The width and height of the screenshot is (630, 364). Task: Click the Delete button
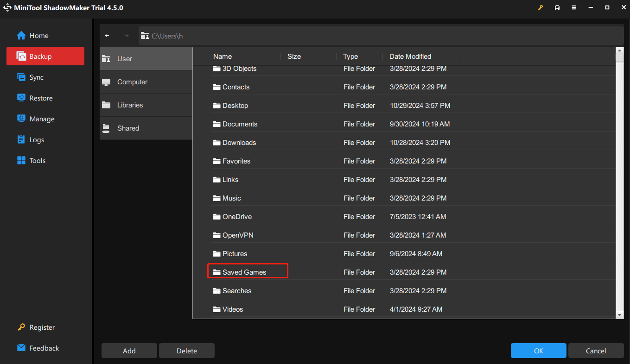[187, 351]
